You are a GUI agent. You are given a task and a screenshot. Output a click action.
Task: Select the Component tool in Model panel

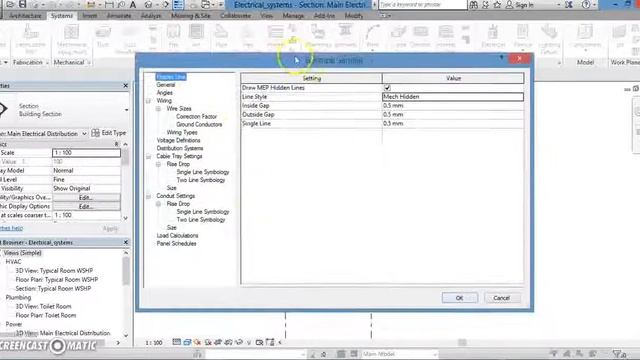pos(585,36)
